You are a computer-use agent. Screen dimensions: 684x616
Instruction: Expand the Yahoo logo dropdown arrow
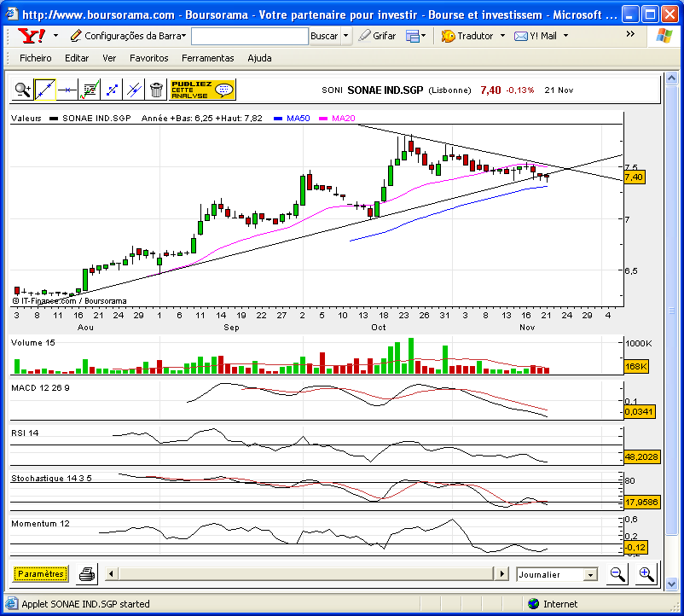(55, 36)
